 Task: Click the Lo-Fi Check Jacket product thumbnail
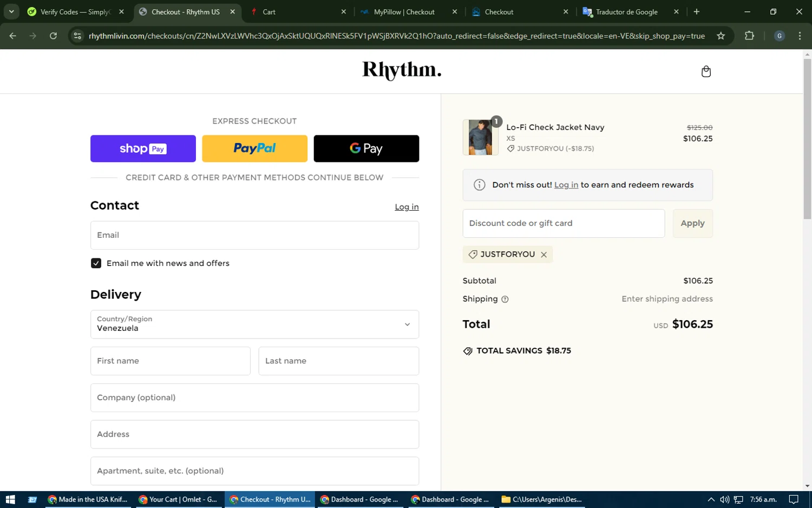tap(480, 138)
